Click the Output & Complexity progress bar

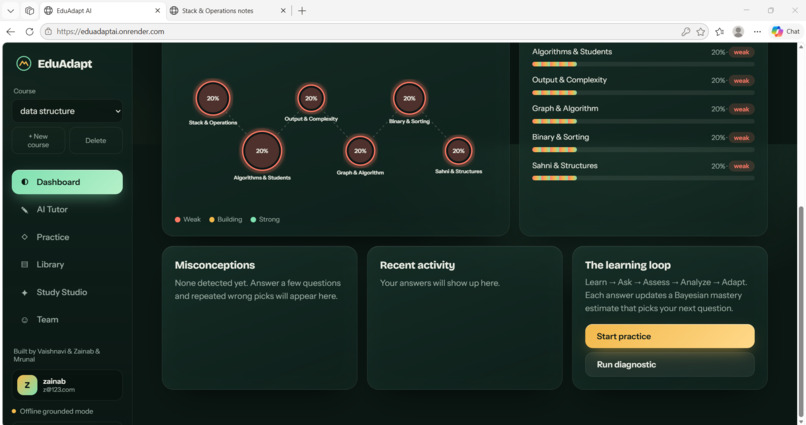[x=643, y=93]
